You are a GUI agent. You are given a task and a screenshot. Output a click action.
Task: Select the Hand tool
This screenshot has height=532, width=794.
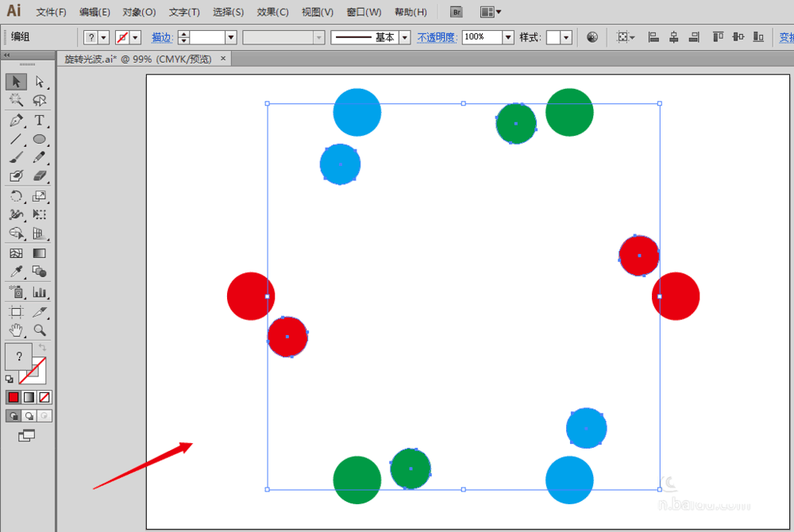click(x=16, y=330)
